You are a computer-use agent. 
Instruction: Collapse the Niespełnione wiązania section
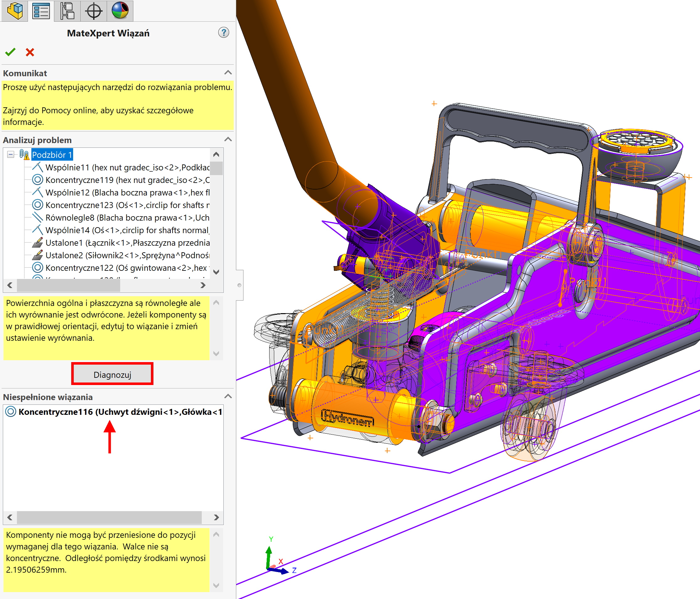[228, 397]
